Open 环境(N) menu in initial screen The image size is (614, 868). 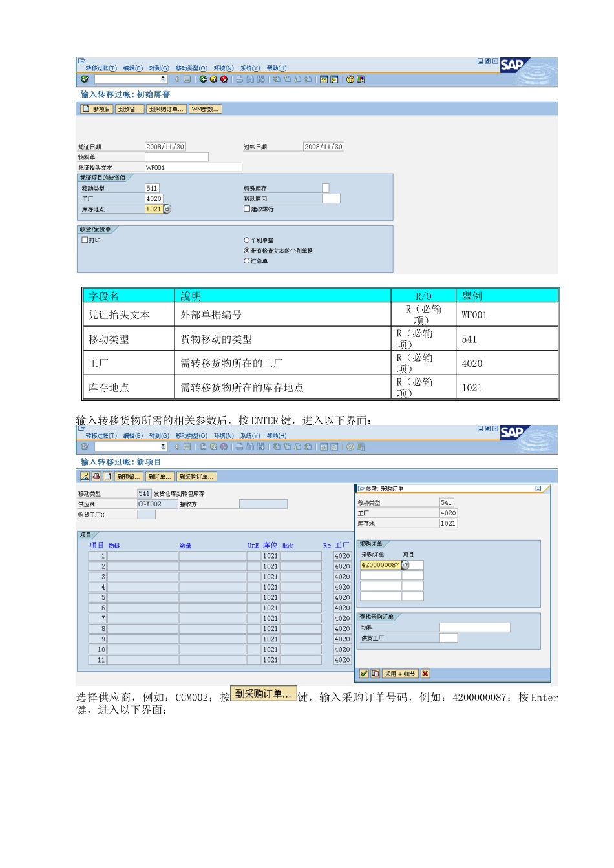click(224, 68)
